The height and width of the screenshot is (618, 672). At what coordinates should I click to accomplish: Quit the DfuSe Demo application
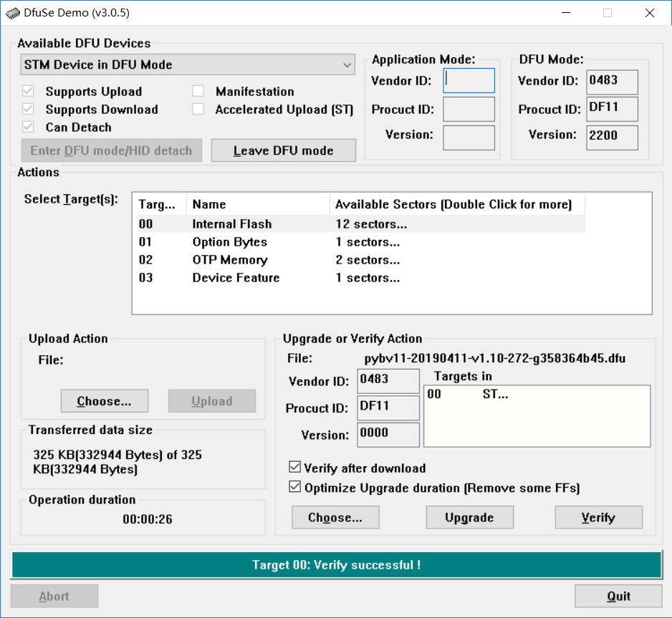pyautogui.click(x=618, y=595)
